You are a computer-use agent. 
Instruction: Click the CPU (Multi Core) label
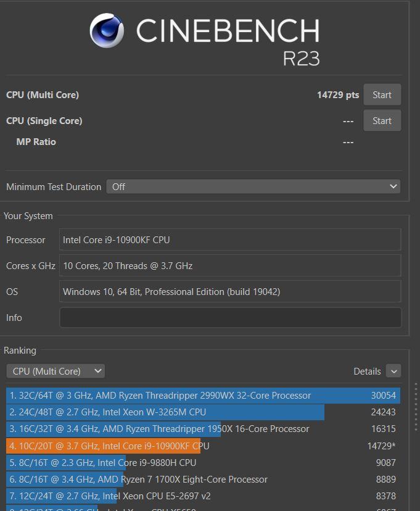(43, 95)
